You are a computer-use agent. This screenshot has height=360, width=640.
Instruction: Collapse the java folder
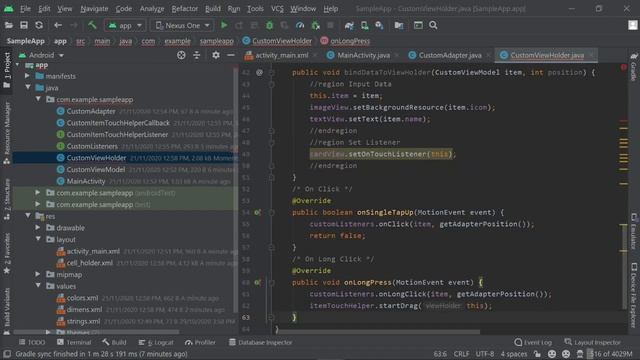tap(28, 87)
